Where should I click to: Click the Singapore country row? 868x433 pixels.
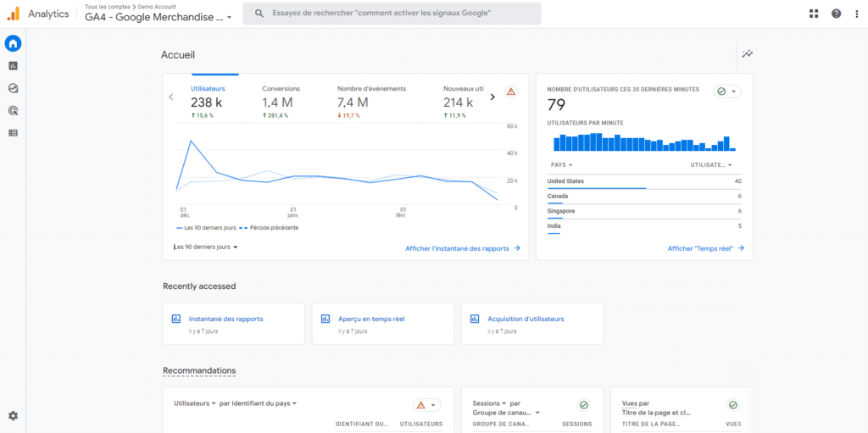(x=644, y=212)
